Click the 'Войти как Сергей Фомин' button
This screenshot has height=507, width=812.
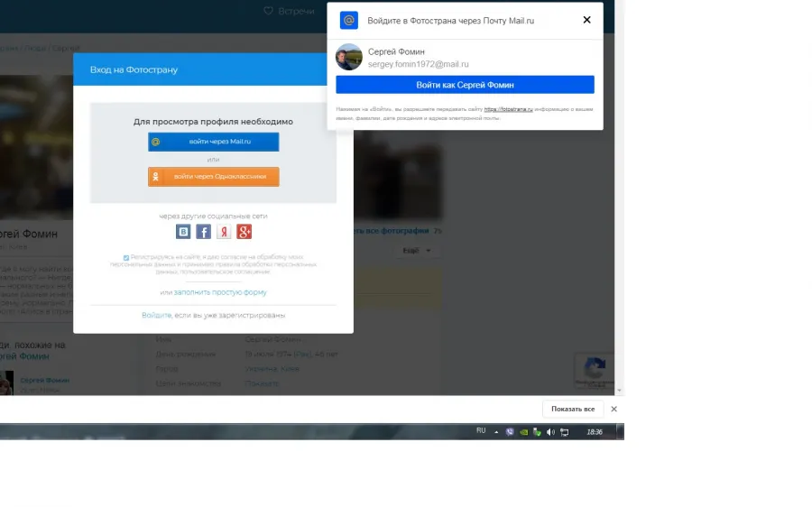(465, 85)
